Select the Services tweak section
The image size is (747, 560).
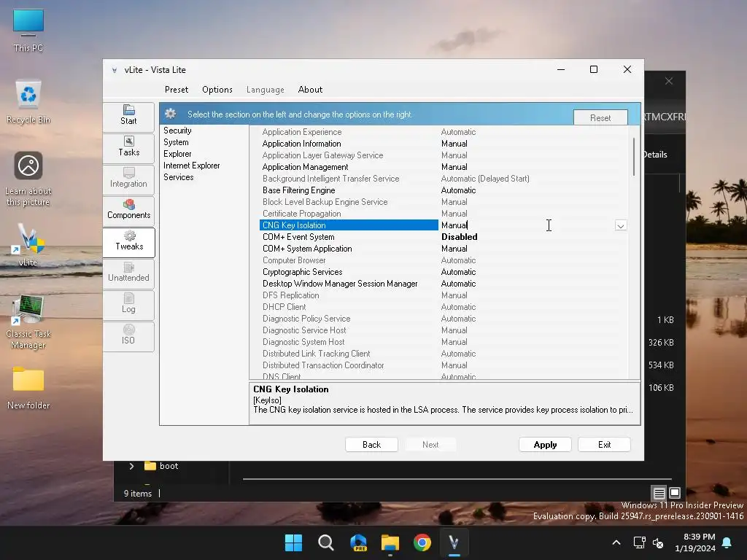pyautogui.click(x=178, y=177)
